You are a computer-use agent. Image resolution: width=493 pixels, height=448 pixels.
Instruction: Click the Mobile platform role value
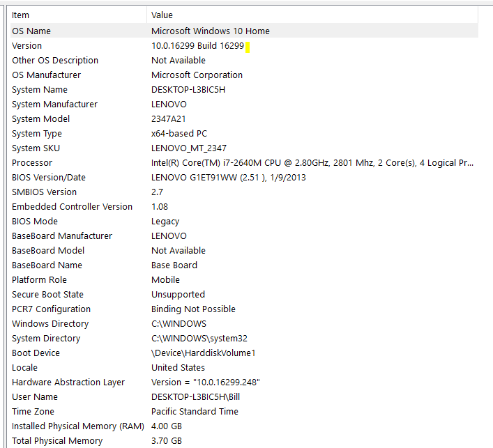[165, 279]
